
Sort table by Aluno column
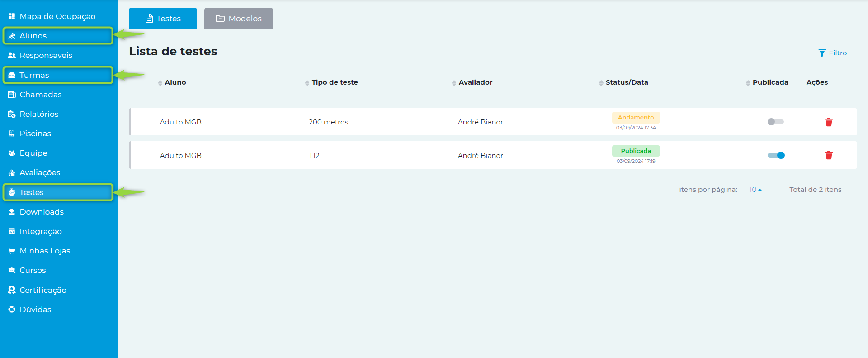pos(172,82)
